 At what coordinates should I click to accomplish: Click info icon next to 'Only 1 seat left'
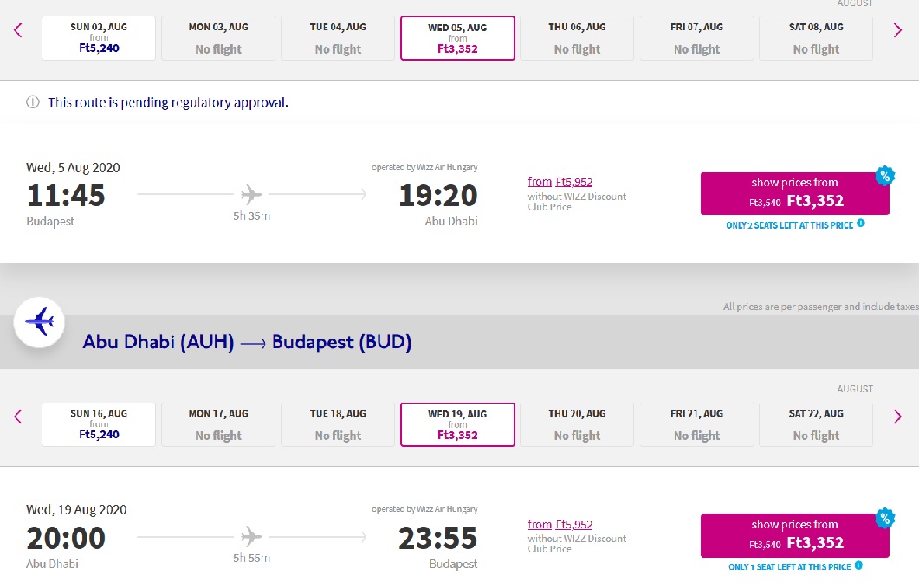[858, 565]
